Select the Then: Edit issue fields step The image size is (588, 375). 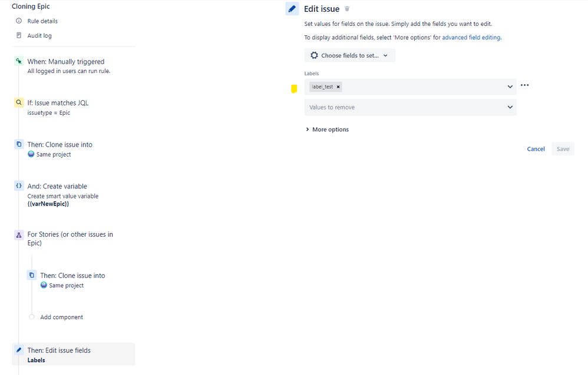[74, 354]
